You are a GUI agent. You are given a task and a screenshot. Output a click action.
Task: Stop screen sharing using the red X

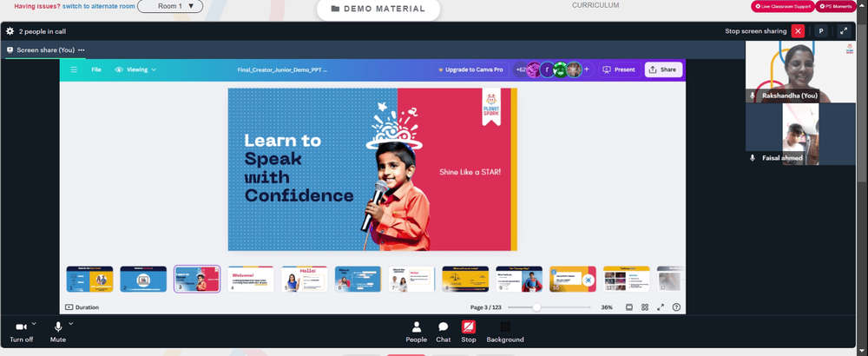[798, 31]
